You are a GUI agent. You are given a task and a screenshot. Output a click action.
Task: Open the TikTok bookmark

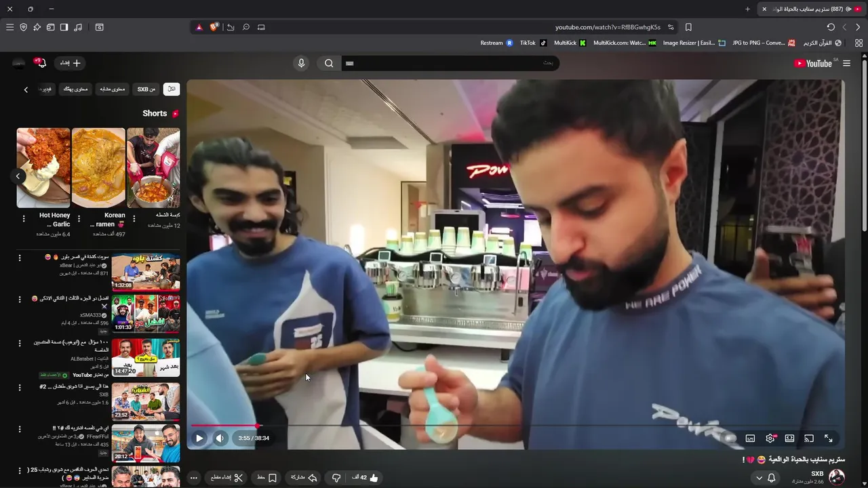534,43
